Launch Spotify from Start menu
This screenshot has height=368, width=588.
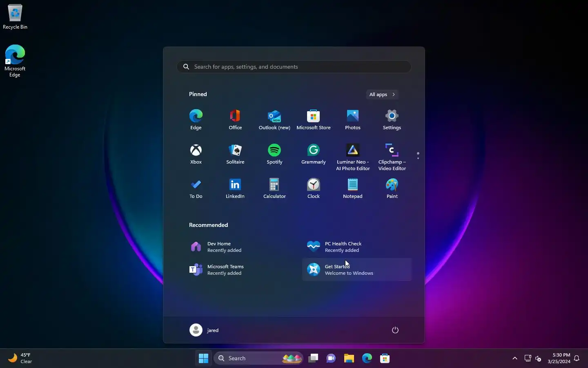point(274,154)
